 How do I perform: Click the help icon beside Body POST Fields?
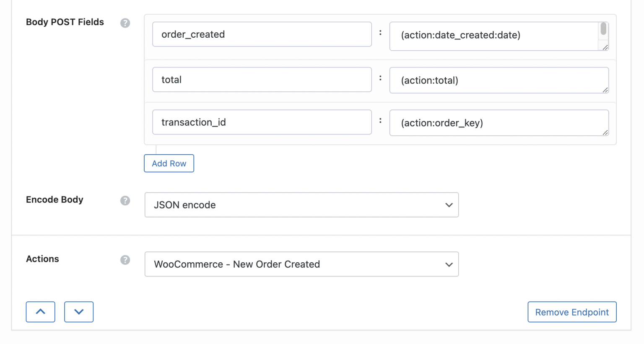click(x=125, y=23)
